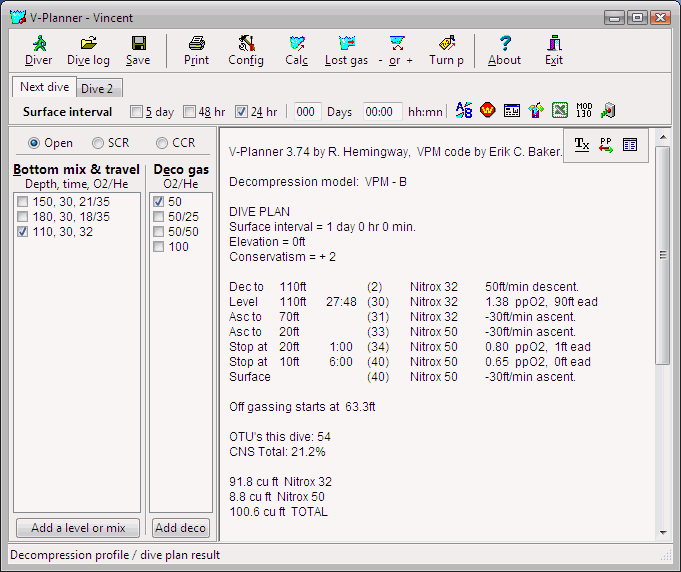This screenshot has width=681, height=572.
Task: Toggle the 24 hr surface interval checkbox
Action: pyautogui.click(x=241, y=112)
